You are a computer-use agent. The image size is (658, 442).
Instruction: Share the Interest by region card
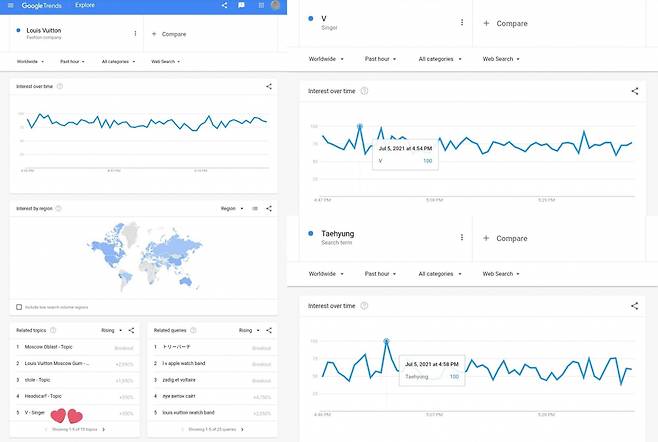(269, 208)
